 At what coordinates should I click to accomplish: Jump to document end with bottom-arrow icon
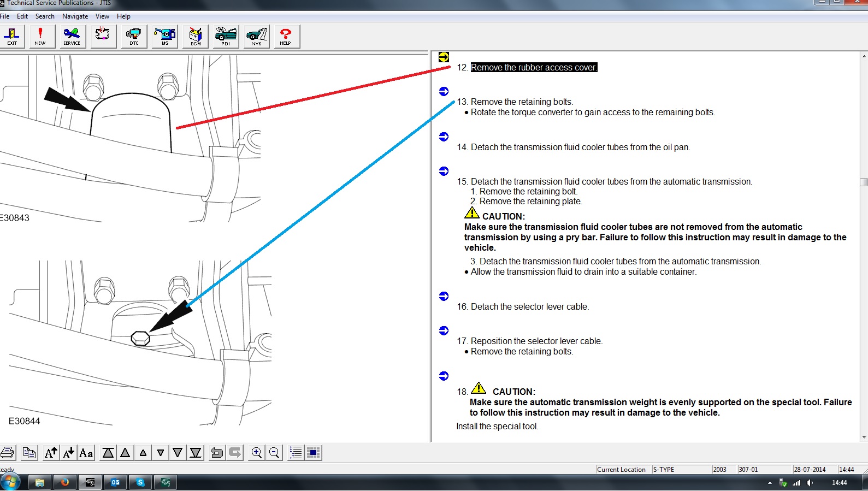point(196,453)
